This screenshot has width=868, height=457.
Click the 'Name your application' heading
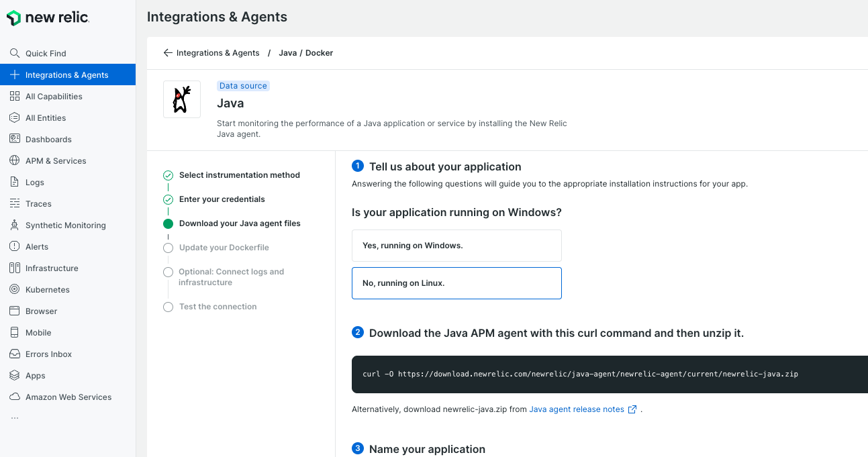tap(427, 449)
